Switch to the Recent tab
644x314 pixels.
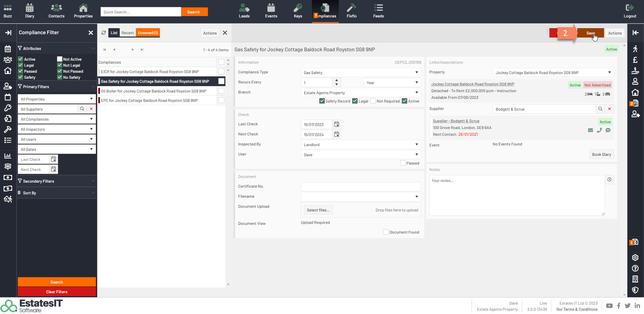point(127,33)
